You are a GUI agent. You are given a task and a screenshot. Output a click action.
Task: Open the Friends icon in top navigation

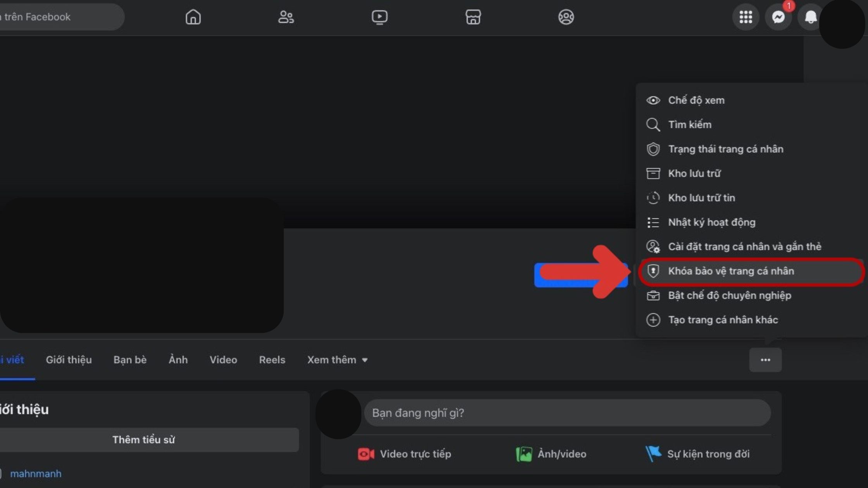(x=286, y=17)
